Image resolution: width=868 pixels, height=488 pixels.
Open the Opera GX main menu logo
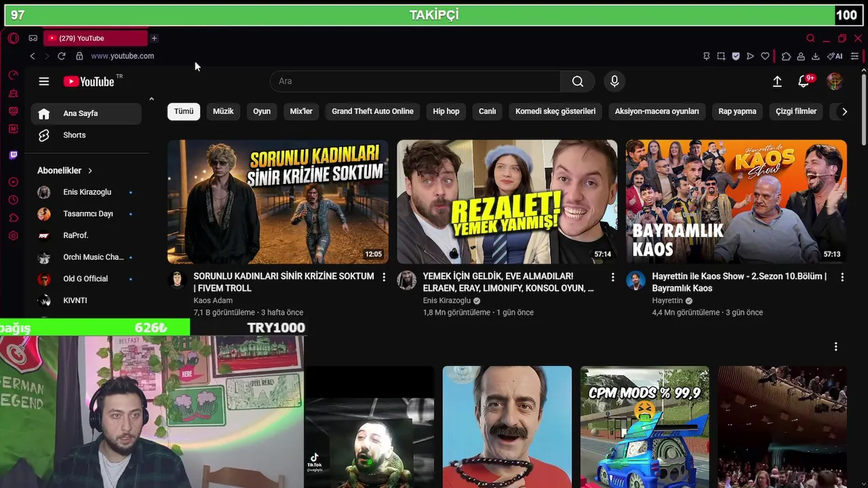tap(13, 39)
